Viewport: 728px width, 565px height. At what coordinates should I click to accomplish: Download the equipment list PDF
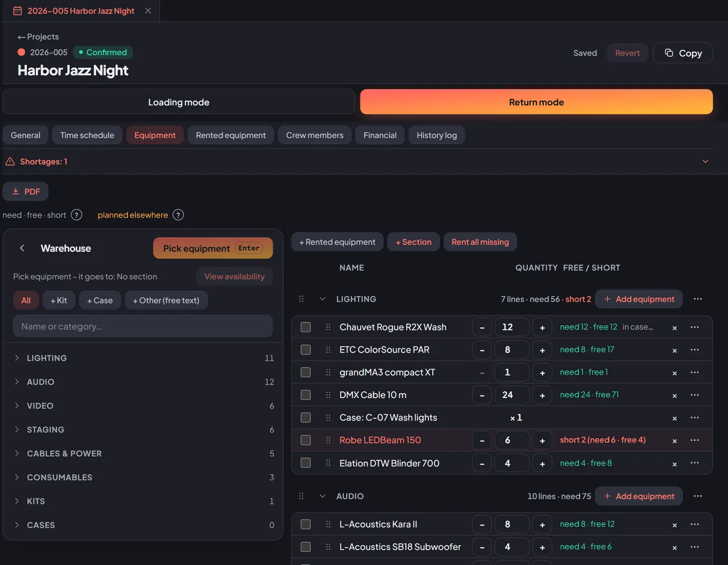click(x=25, y=192)
